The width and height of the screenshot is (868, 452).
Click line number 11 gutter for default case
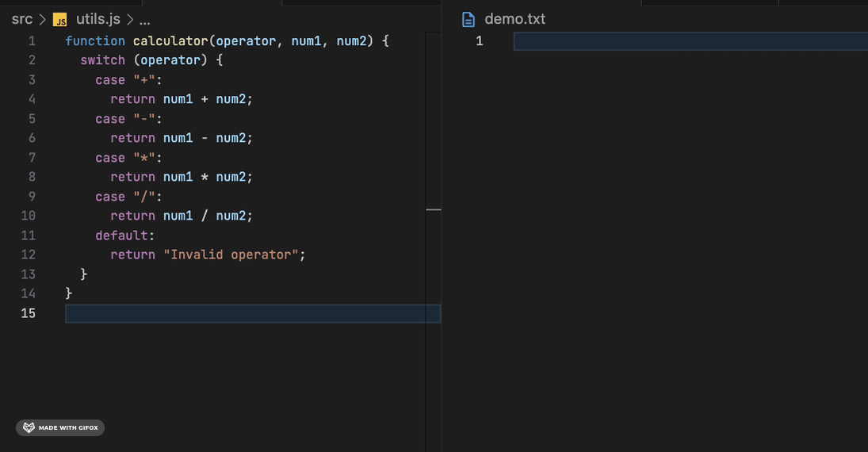coord(29,236)
